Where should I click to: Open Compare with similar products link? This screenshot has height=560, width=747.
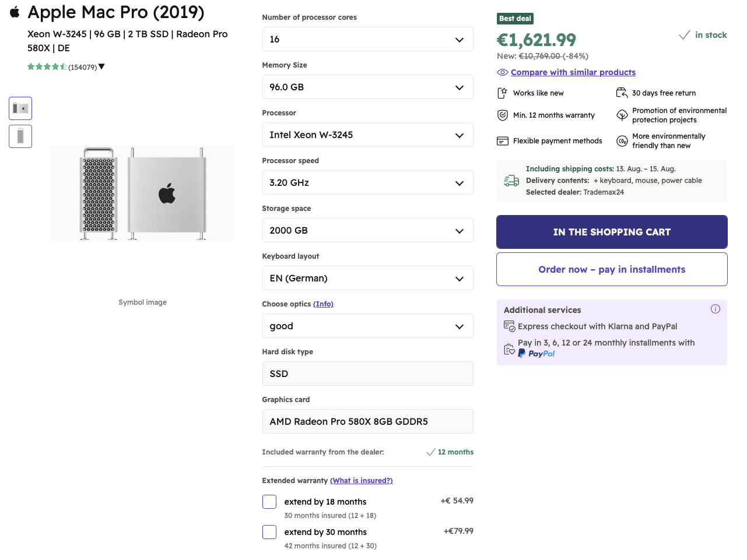coord(573,72)
